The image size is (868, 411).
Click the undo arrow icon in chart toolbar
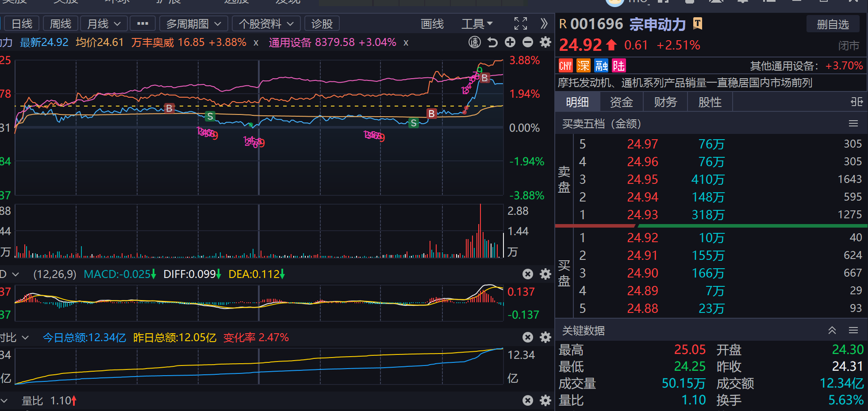492,42
